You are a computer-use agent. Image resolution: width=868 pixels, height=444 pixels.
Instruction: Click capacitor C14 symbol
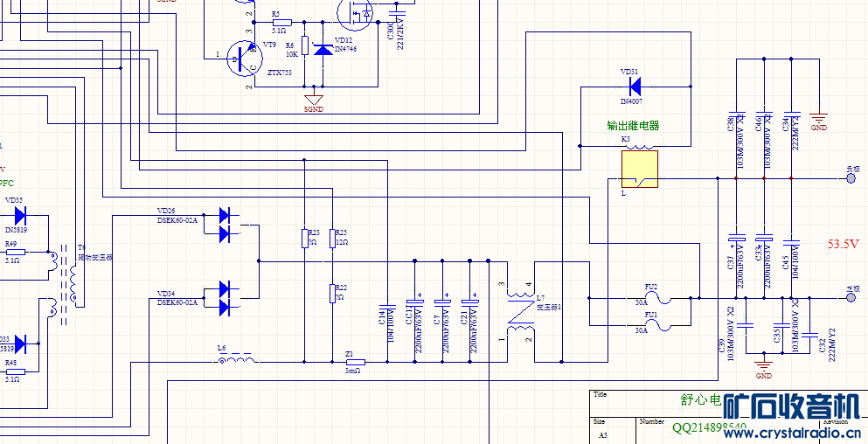387,306
